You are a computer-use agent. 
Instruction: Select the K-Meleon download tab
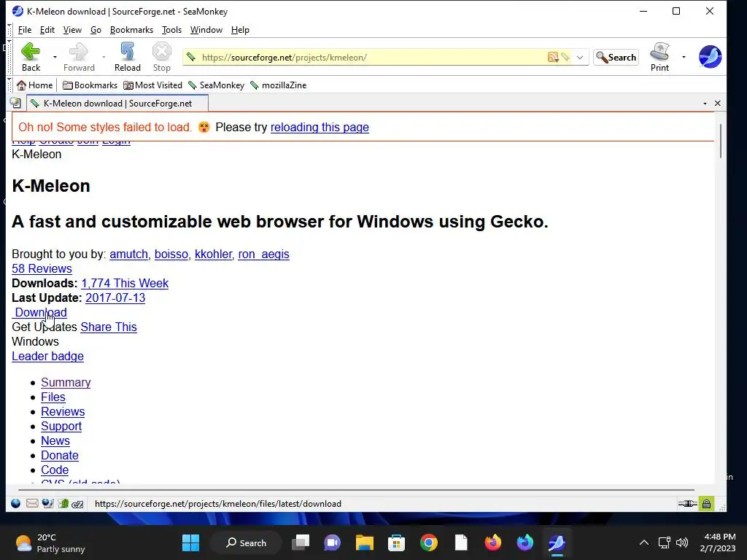[117, 104]
